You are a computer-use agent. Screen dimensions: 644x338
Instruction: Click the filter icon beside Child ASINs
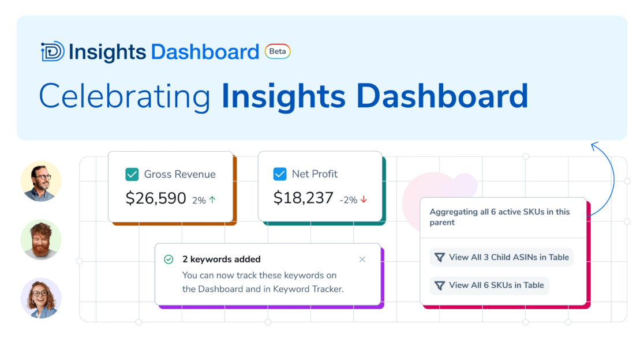pyautogui.click(x=439, y=257)
